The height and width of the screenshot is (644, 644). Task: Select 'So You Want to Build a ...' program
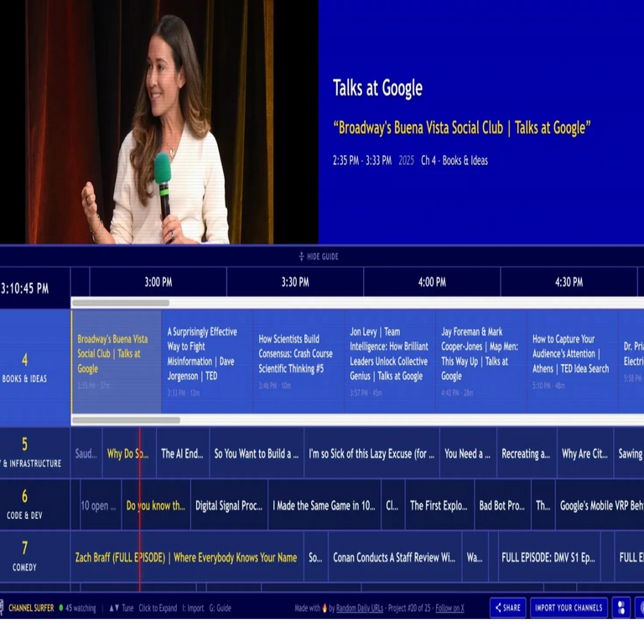[x=257, y=454]
